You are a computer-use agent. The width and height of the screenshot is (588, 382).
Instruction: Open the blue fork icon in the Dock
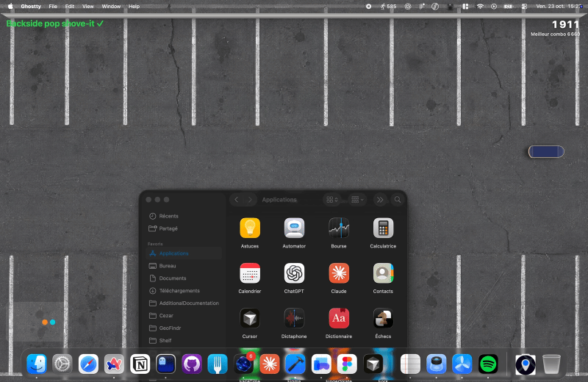click(x=218, y=364)
